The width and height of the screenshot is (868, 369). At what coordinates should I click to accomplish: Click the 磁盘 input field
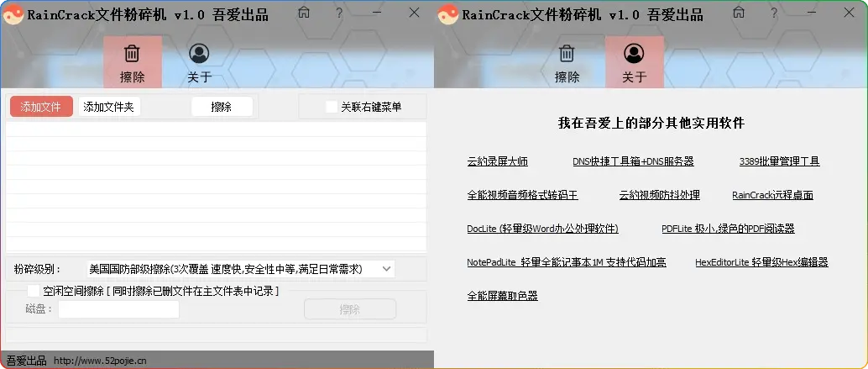[118, 309]
